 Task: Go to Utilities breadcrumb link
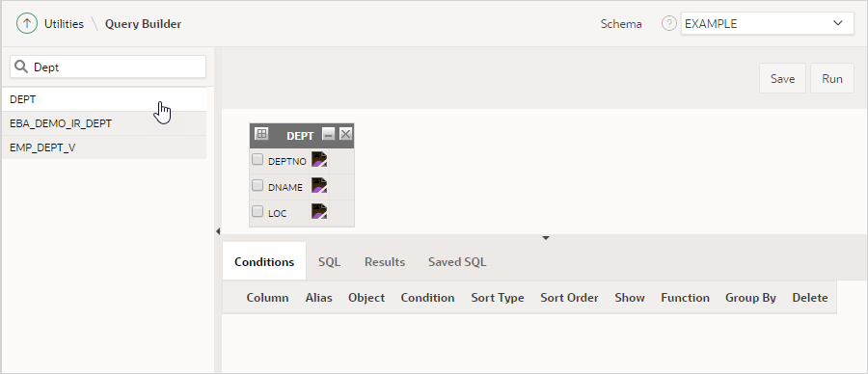pos(65,24)
